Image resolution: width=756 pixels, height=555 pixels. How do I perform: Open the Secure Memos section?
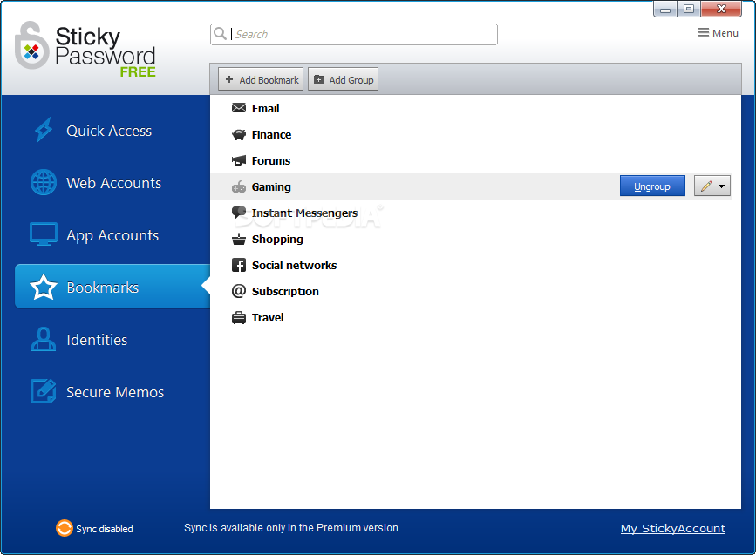pyautogui.click(x=115, y=392)
